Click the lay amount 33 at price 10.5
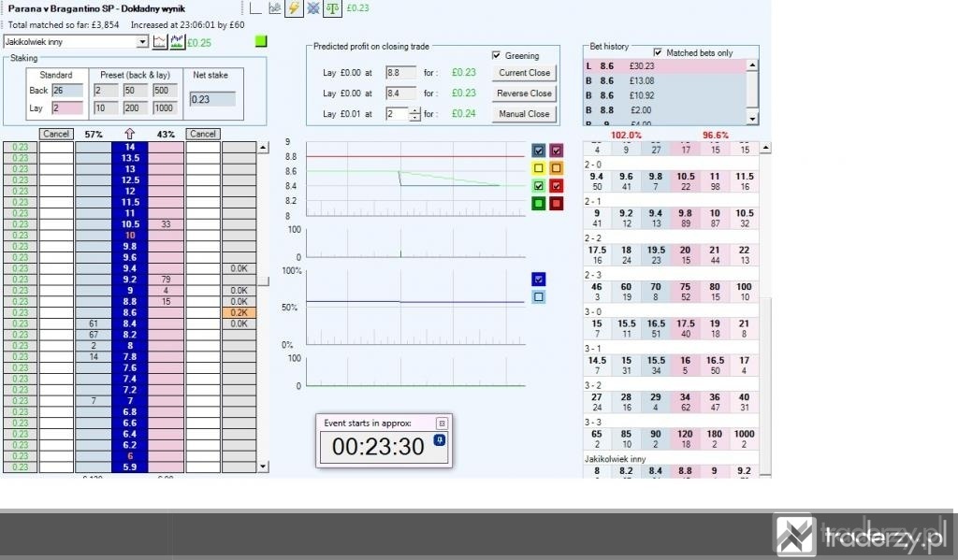 pos(166,224)
